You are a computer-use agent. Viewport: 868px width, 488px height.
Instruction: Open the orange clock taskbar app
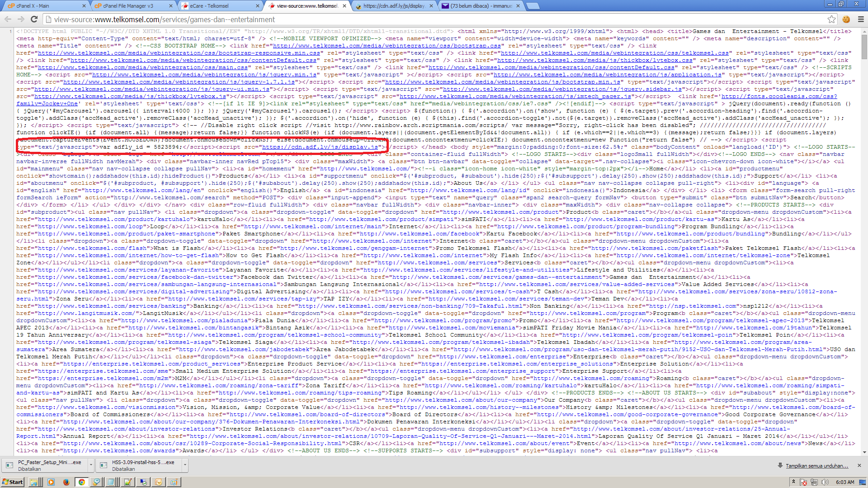coord(159,482)
